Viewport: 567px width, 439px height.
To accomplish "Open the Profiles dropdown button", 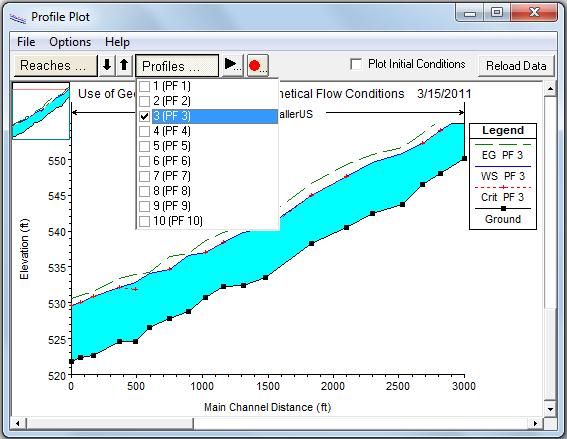I will 177,66.
